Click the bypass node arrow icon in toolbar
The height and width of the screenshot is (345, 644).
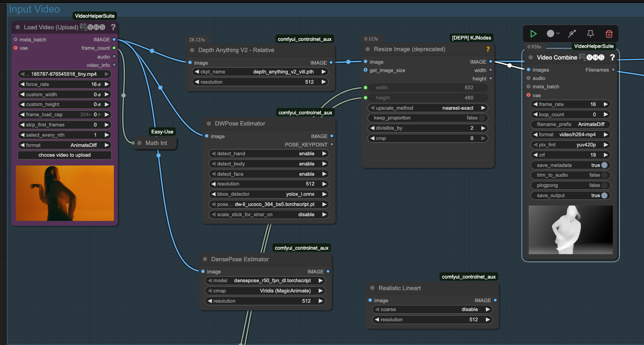pyautogui.click(x=572, y=33)
